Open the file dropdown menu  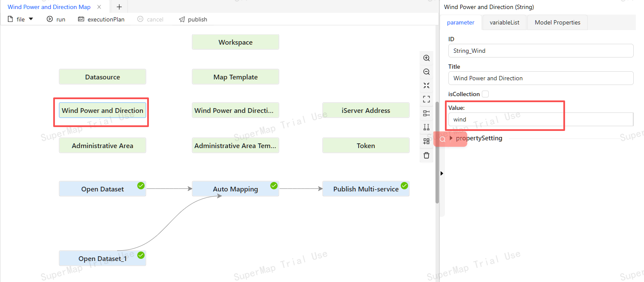(x=21, y=19)
